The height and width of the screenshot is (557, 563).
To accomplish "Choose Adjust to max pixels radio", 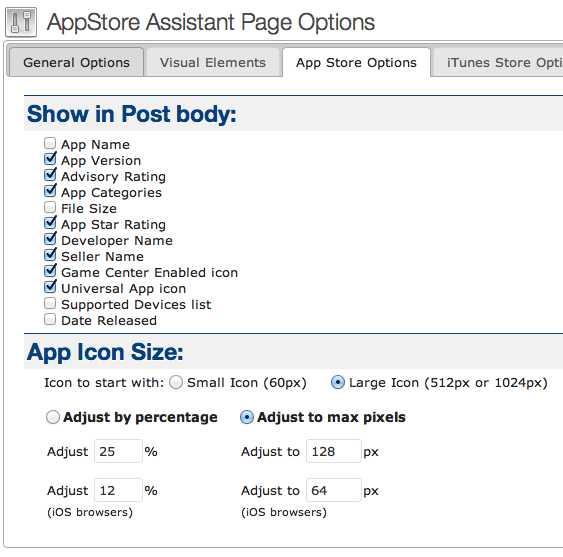I will click(247, 417).
